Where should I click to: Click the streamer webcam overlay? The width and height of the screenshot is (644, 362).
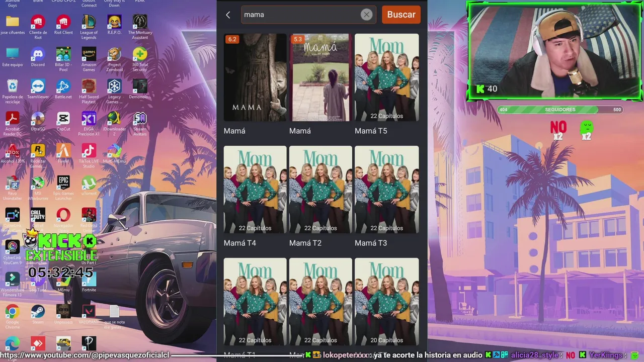(554, 51)
